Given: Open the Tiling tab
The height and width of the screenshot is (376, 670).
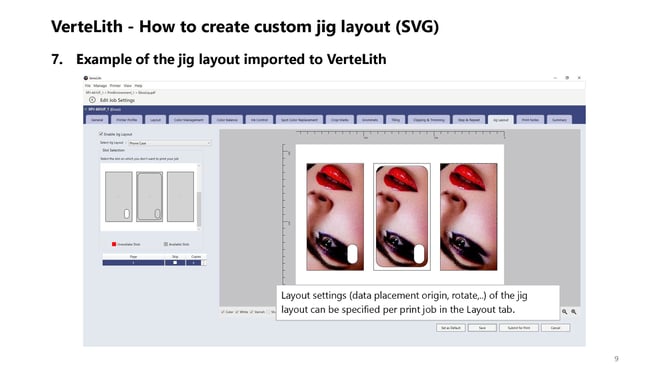Looking at the screenshot, I should coord(395,120).
